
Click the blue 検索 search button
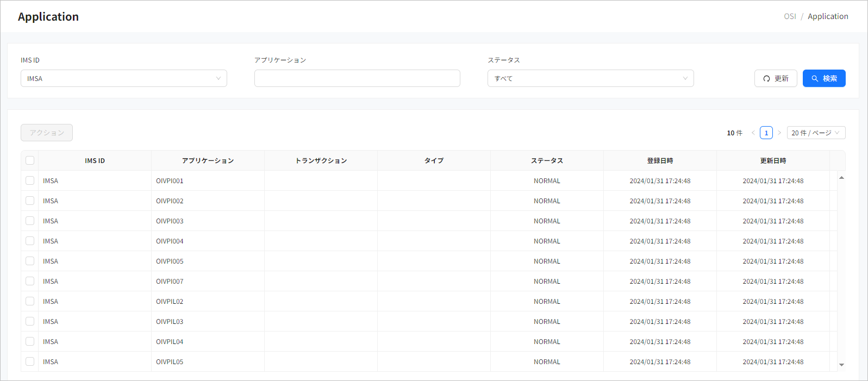823,78
